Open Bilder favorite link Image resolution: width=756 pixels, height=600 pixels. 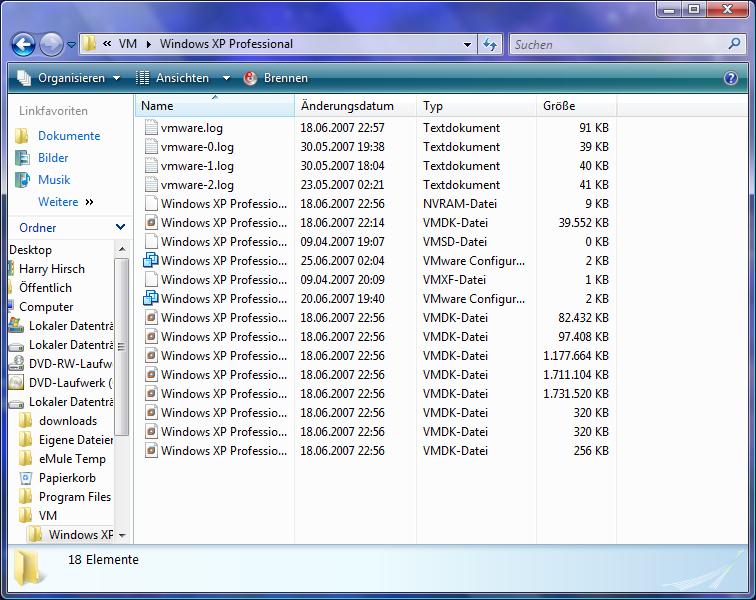[53, 158]
